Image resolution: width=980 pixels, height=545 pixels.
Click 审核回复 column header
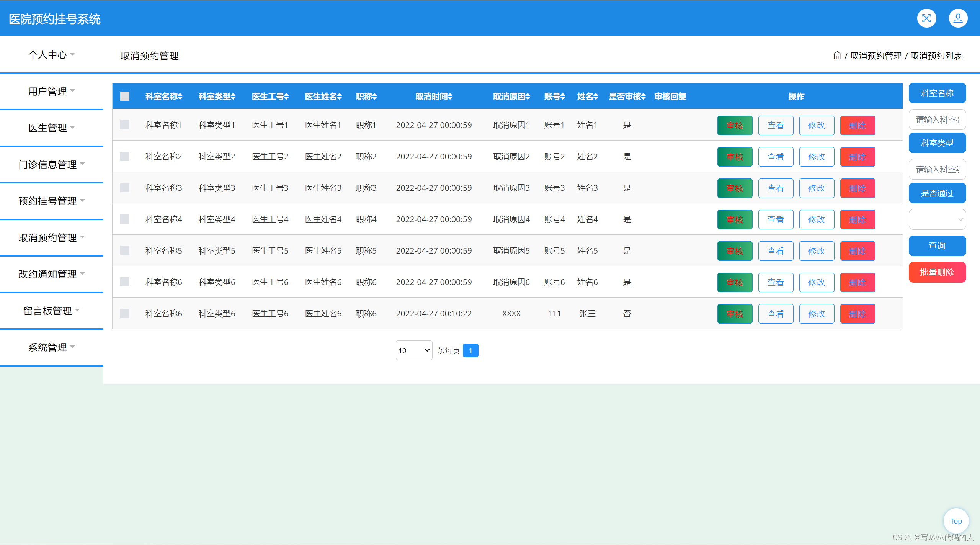670,97
